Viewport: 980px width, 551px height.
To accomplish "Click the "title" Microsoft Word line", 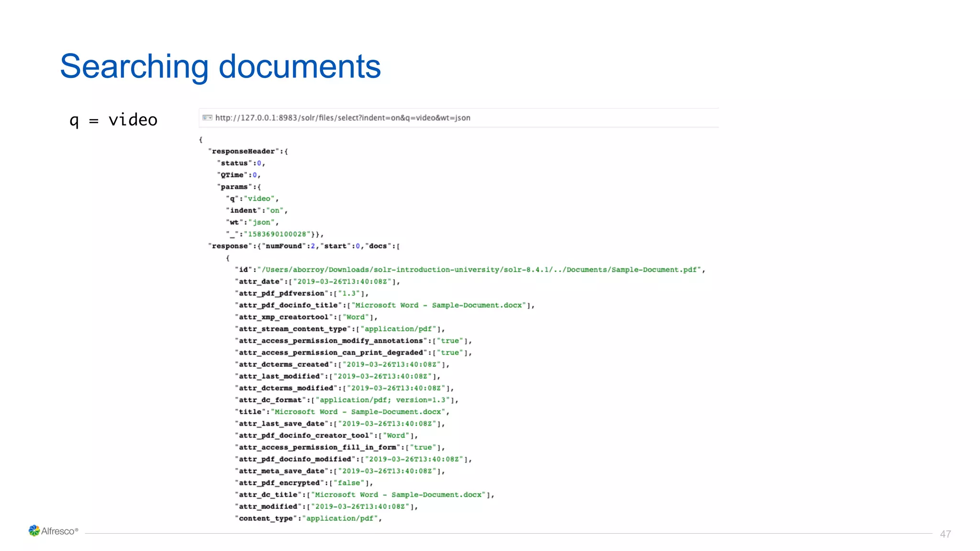I will point(342,412).
